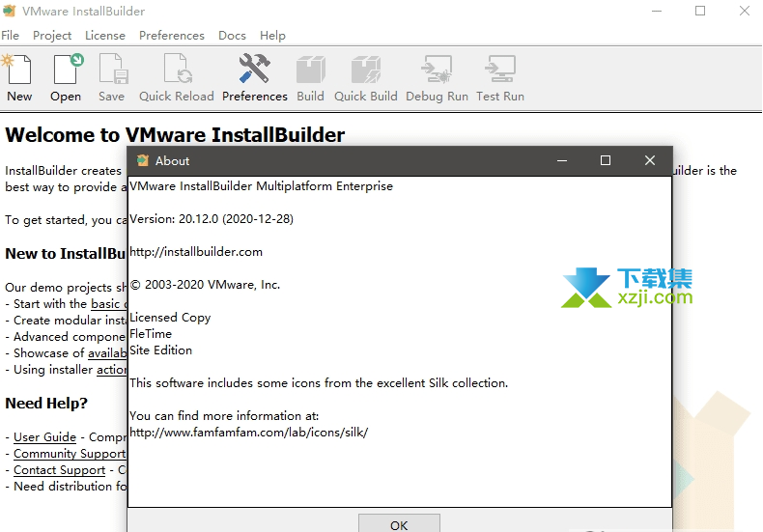
Task: Open the Project menu
Action: pos(52,36)
